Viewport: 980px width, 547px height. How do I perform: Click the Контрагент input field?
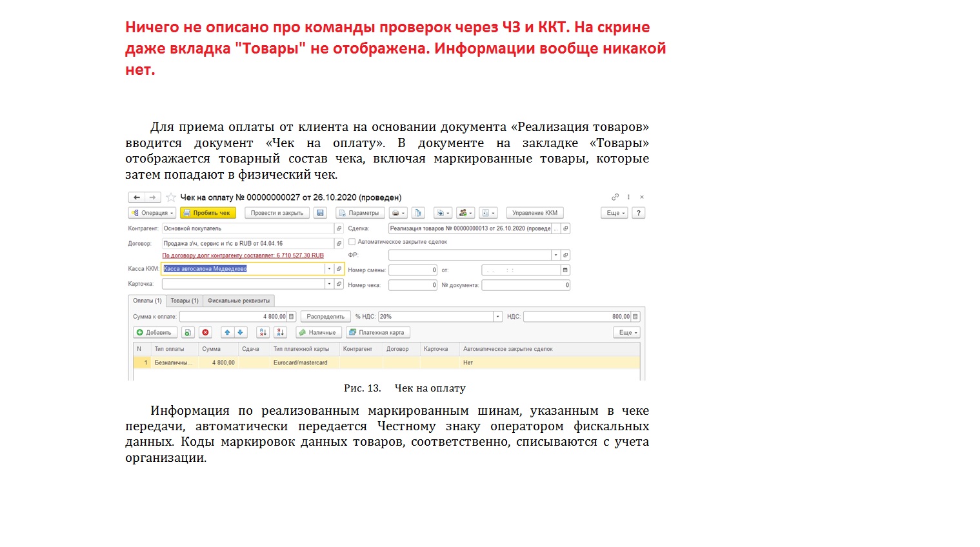click(x=248, y=228)
